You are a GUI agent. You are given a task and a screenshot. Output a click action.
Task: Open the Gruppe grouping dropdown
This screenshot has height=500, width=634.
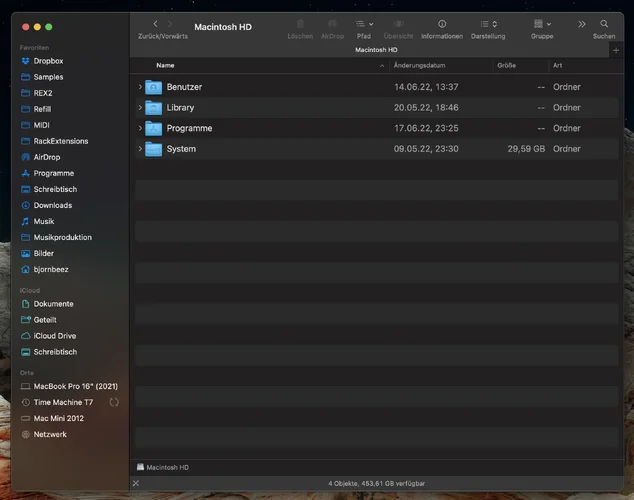541,24
